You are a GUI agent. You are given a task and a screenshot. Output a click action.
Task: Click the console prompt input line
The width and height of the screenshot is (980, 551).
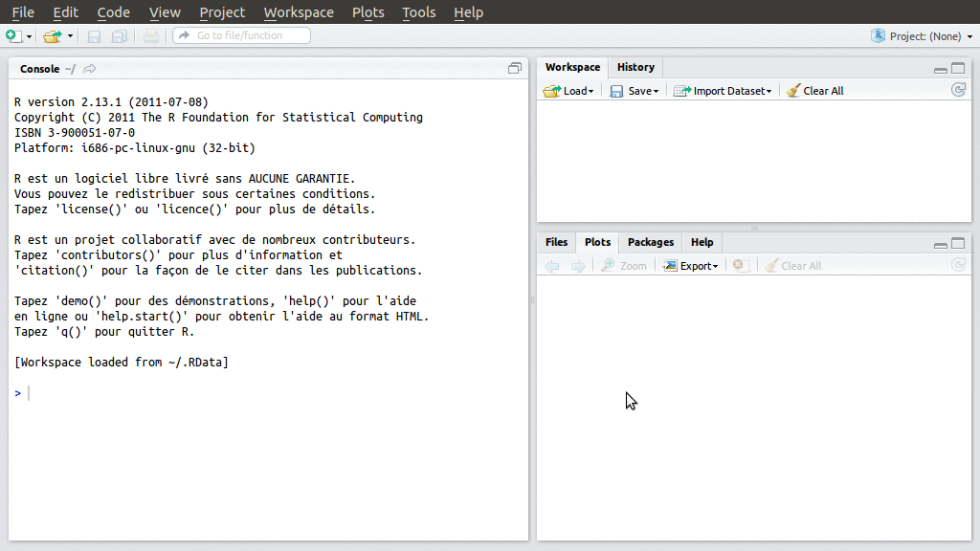click(x=269, y=393)
